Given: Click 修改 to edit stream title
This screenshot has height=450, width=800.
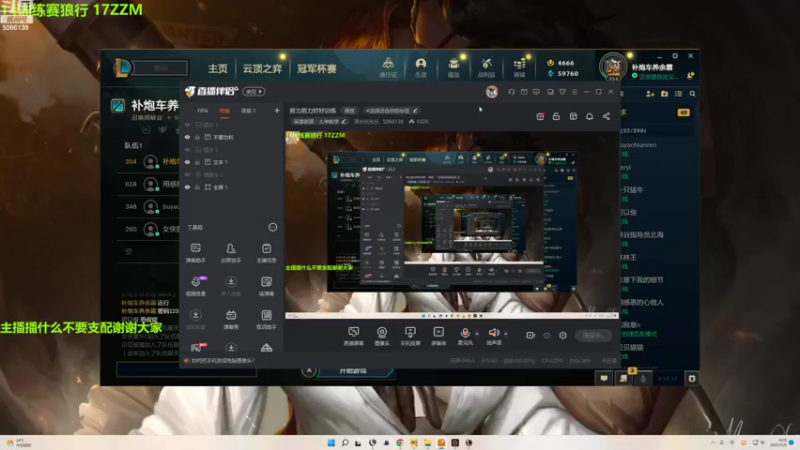Looking at the screenshot, I should (x=349, y=110).
